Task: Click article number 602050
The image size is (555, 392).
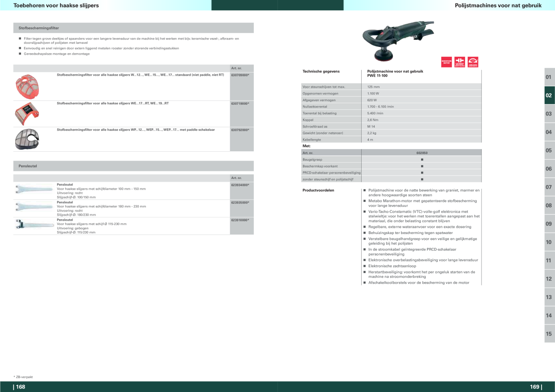Action: [422, 153]
